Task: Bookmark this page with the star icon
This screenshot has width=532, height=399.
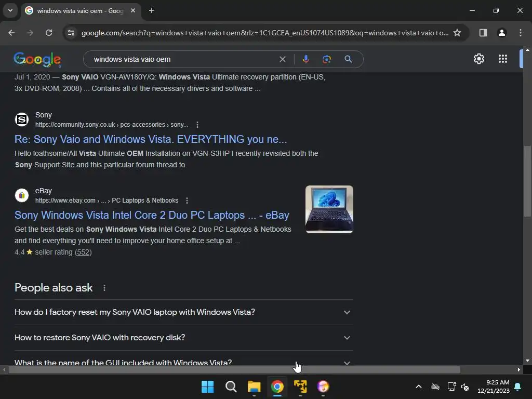Action: tap(457, 33)
